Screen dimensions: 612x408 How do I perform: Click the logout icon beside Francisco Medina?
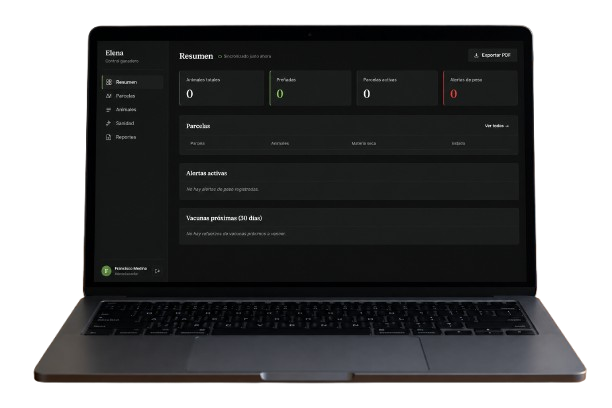tap(157, 271)
